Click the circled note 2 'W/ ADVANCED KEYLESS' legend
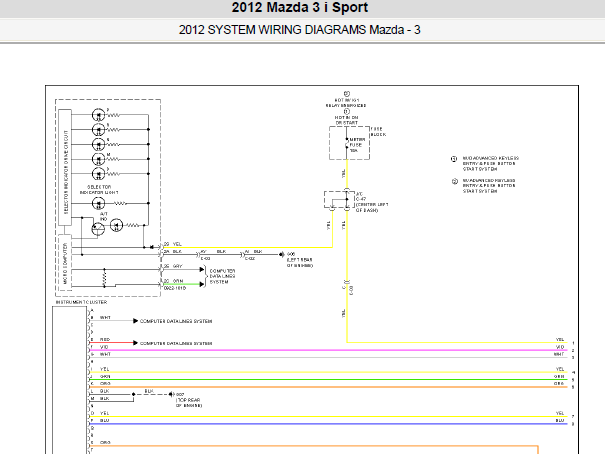The image size is (605, 454). (x=484, y=186)
